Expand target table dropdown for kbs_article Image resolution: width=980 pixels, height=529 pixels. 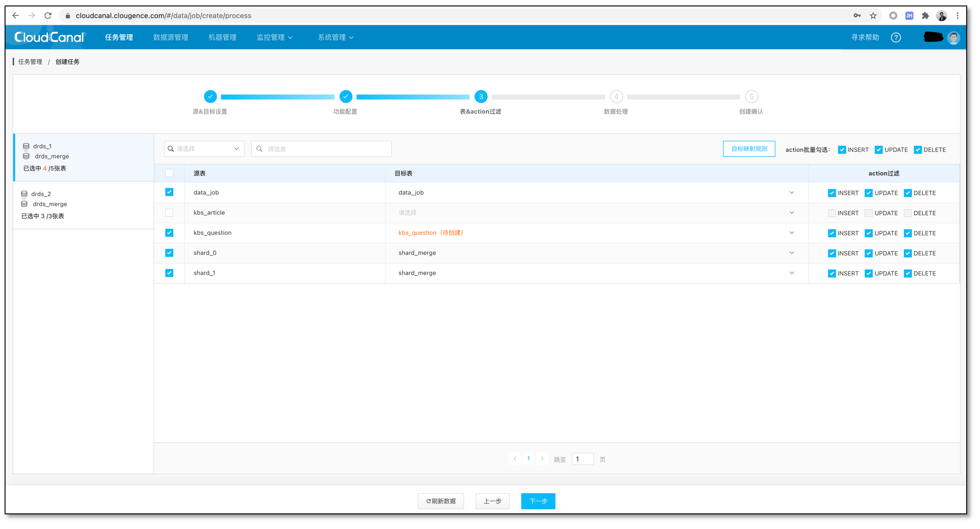792,213
